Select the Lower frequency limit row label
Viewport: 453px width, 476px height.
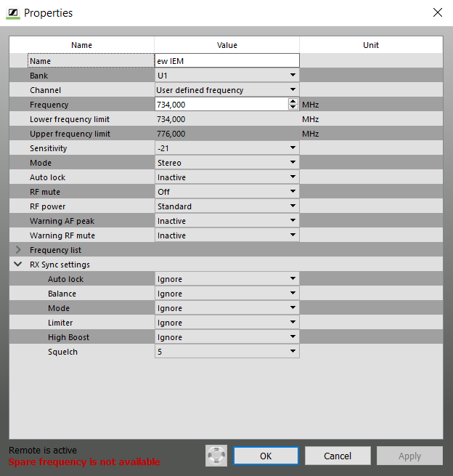click(70, 119)
